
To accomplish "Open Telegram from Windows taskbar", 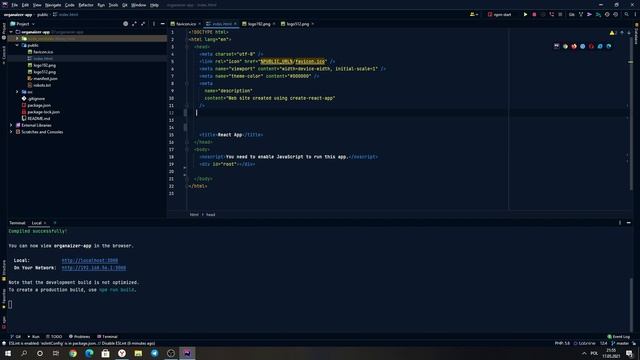I will (x=154, y=353).
